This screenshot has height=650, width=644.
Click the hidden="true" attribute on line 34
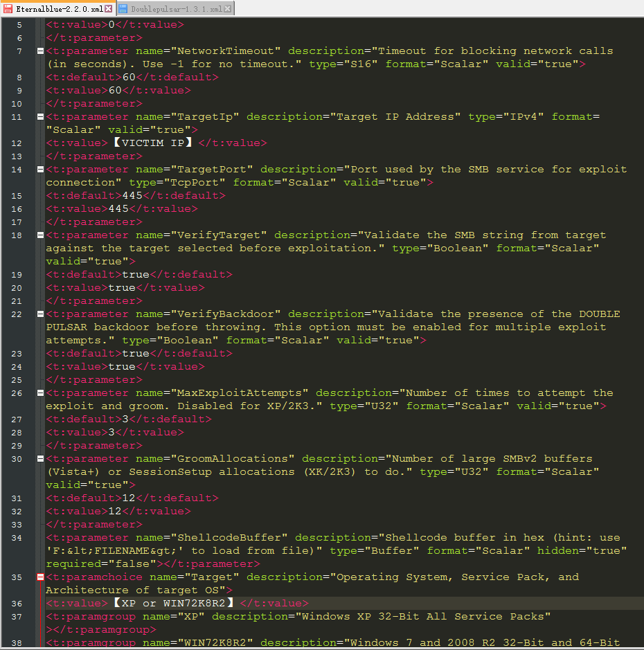click(x=582, y=550)
